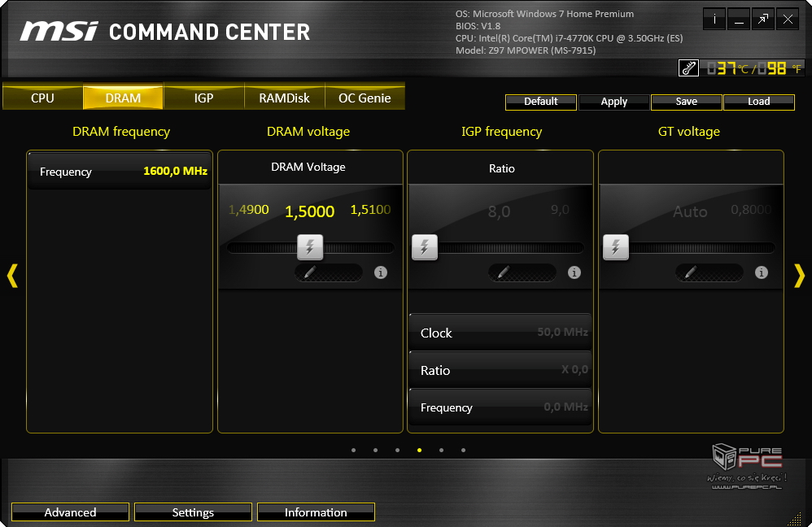
Task: Open the Settings section
Action: (193, 512)
